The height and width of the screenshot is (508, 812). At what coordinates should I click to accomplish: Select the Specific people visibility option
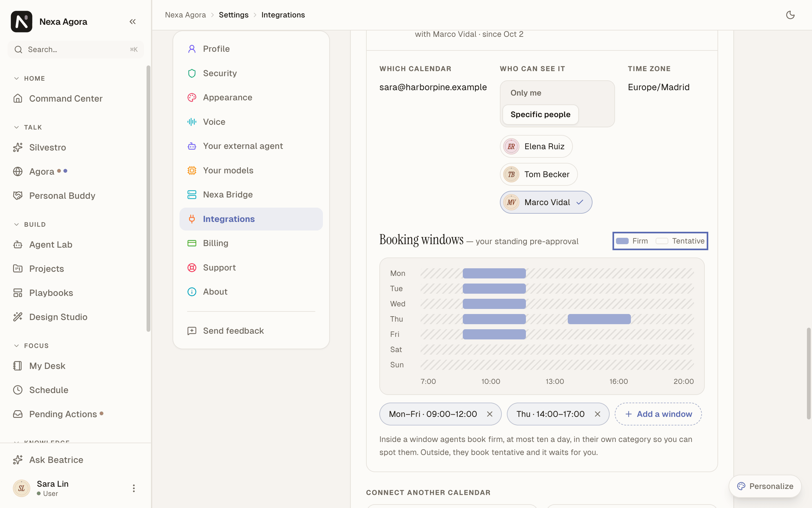pos(540,114)
